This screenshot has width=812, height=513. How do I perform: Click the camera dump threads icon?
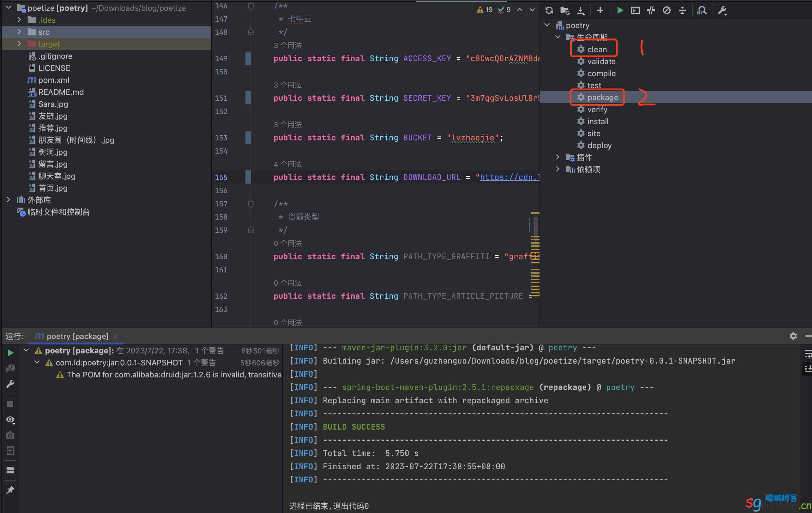(x=10, y=435)
